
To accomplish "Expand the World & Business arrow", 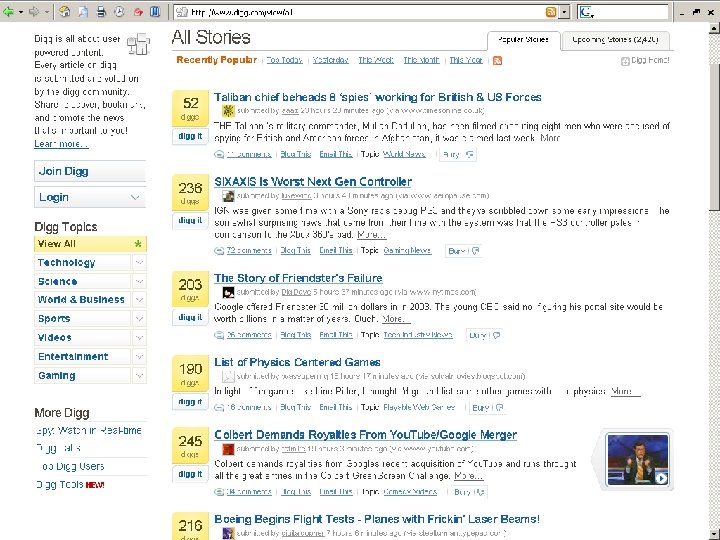I will (x=139, y=300).
